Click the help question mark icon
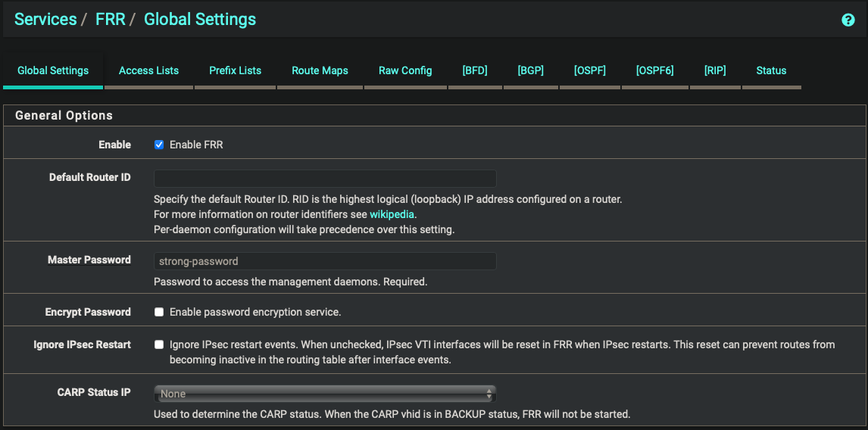868x430 pixels. point(848,20)
